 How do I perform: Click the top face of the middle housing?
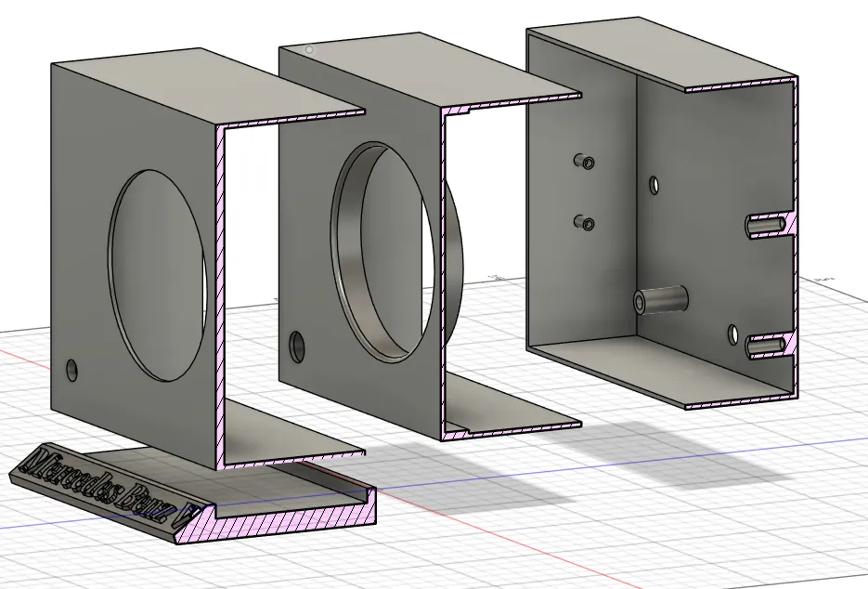coord(432,70)
